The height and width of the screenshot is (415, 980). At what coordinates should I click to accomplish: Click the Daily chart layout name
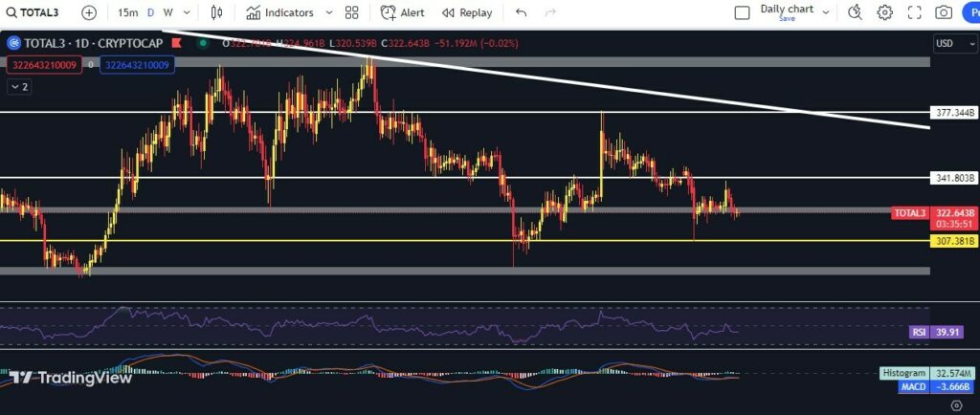(x=787, y=9)
